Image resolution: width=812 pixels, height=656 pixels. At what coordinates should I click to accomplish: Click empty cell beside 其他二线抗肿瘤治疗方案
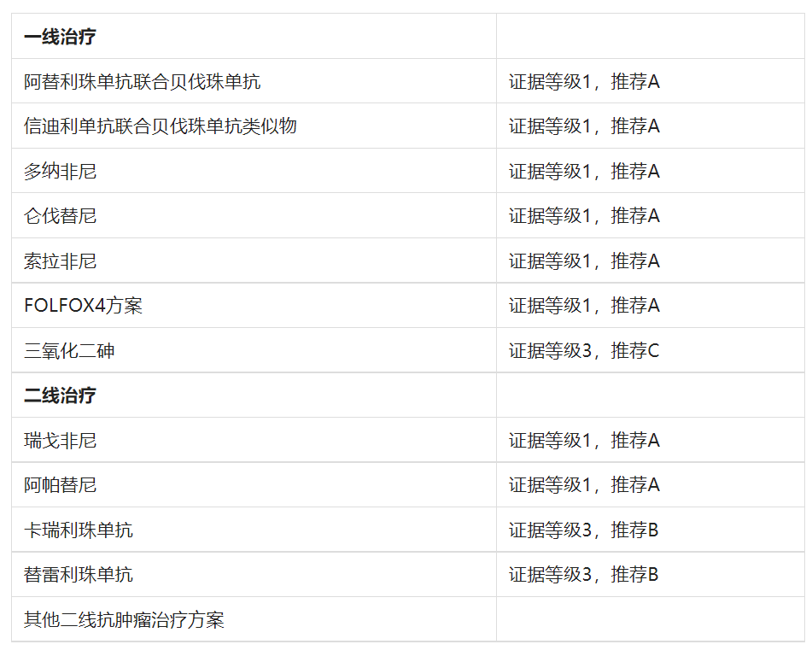pos(649,620)
